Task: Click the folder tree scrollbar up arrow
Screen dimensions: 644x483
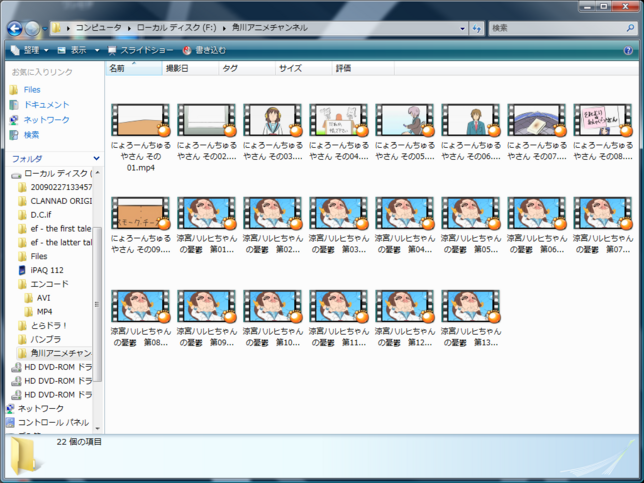Action: click(97, 173)
